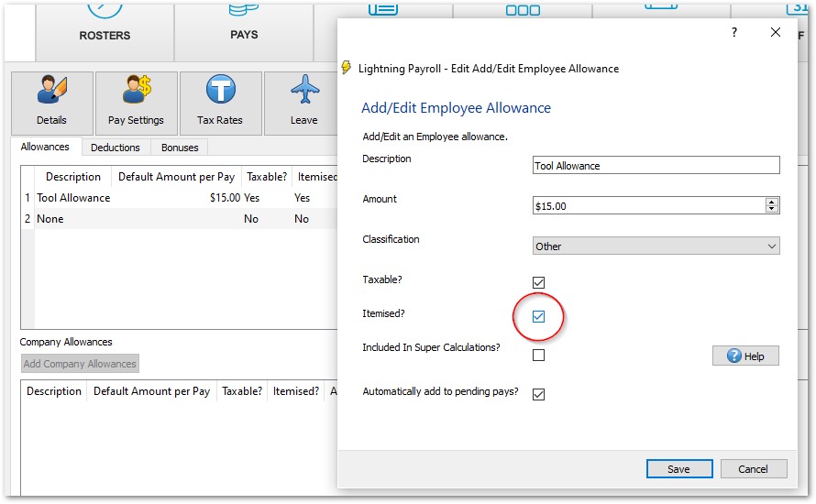Click Add Company Allowances button
Viewport: 816px width, 504px height.
[x=80, y=364]
